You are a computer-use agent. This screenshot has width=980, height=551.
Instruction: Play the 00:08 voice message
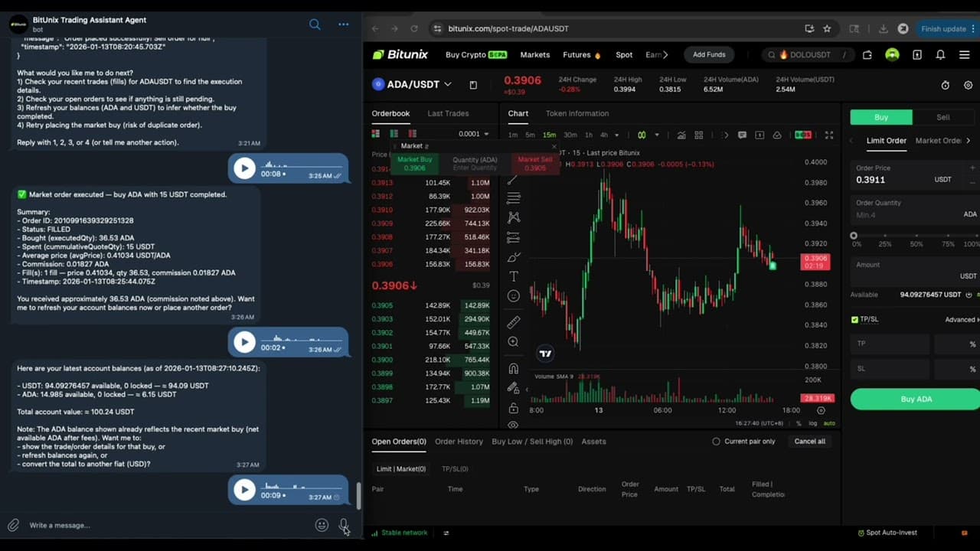pyautogui.click(x=244, y=168)
